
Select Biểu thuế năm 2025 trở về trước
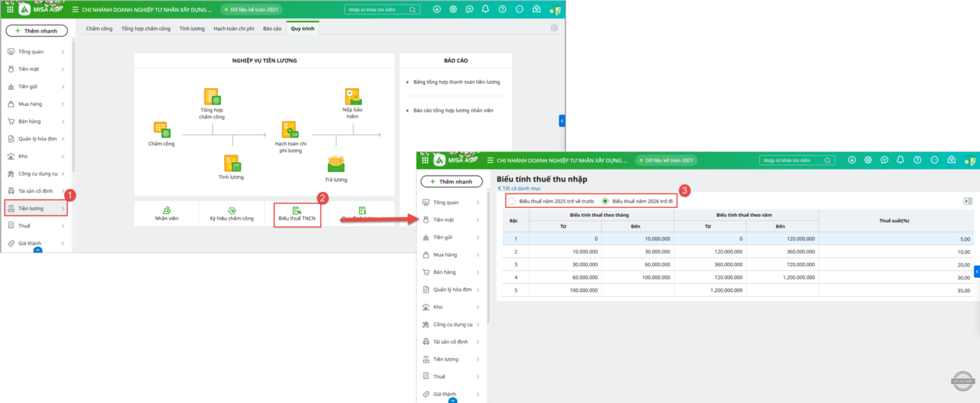tap(512, 201)
